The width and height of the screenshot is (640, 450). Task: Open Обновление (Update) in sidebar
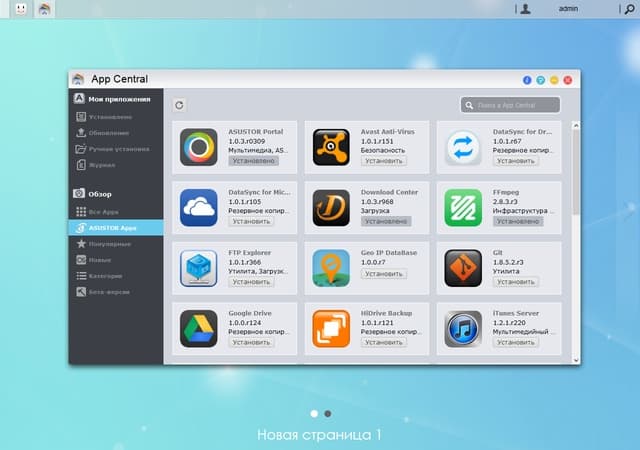116,133
